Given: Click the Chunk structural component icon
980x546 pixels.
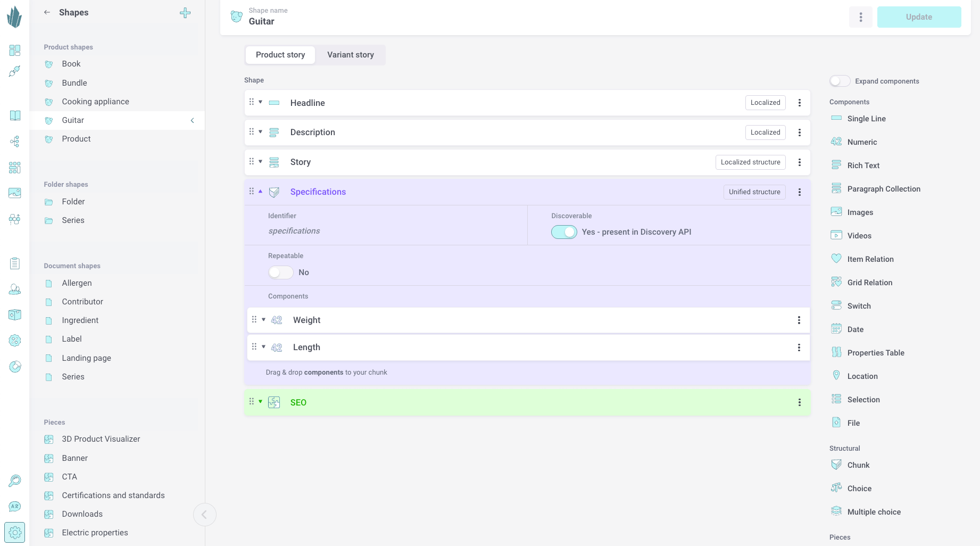Looking at the screenshot, I should click(836, 465).
